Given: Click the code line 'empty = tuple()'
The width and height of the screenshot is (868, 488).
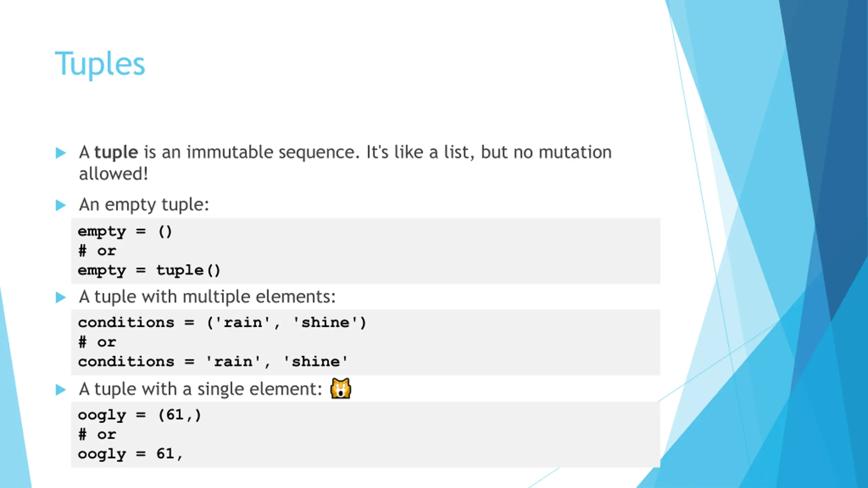Looking at the screenshot, I should 149,271.
